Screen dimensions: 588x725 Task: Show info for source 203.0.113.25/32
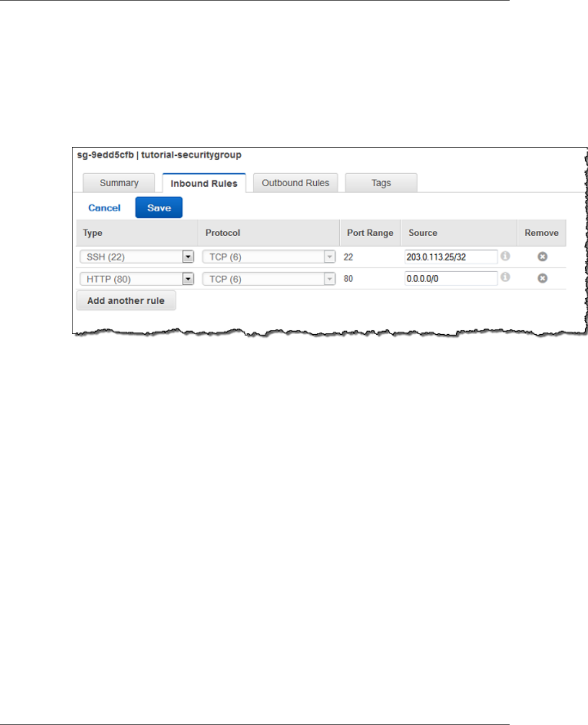click(505, 256)
